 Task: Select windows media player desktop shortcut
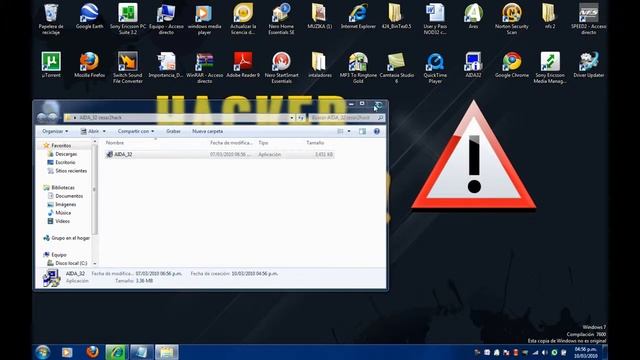pyautogui.click(x=204, y=18)
